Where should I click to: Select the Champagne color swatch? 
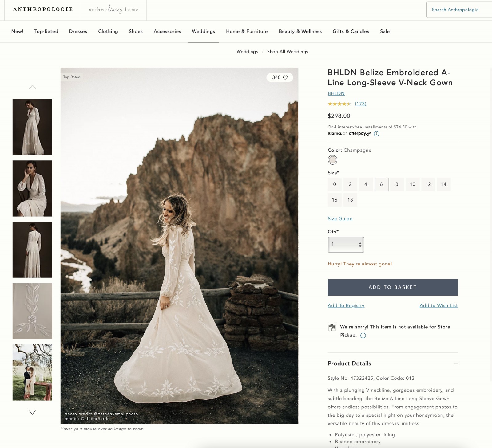333,160
